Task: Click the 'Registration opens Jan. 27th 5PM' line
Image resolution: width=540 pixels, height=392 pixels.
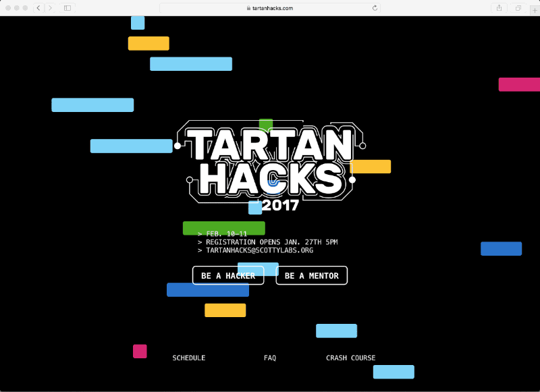Action: [x=272, y=242]
